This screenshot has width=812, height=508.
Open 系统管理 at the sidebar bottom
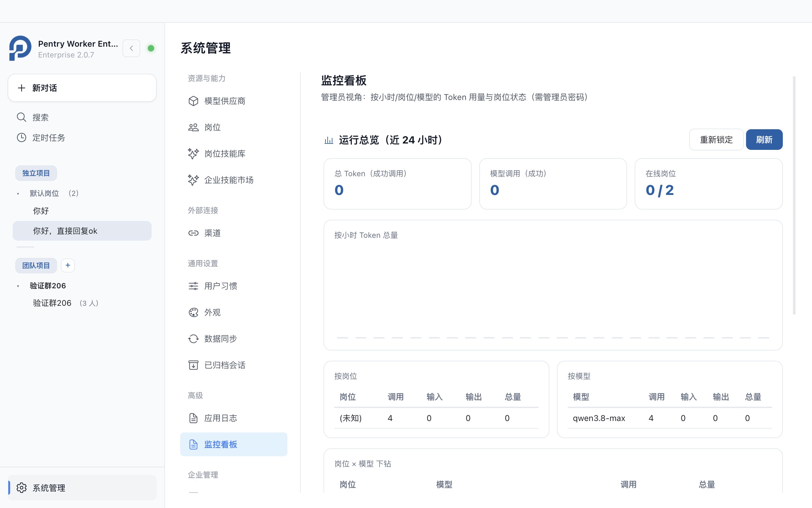pos(82,488)
